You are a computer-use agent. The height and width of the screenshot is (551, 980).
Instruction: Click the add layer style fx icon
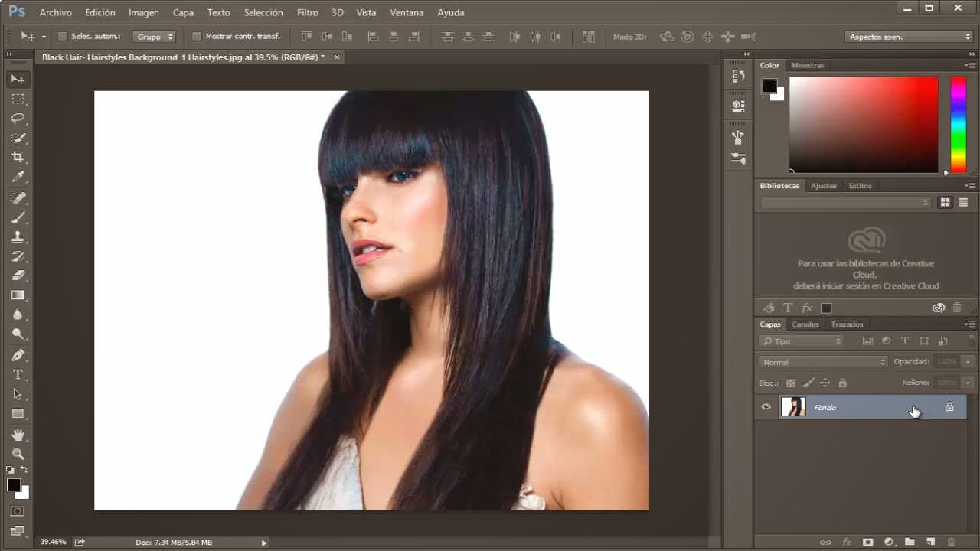click(x=847, y=542)
